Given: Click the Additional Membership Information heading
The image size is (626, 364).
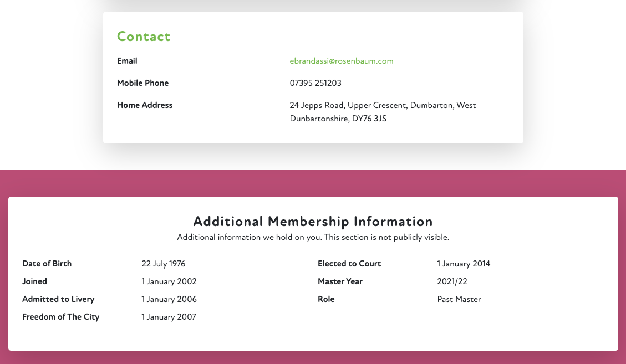Looking at the screenshot, I should (x=313, y=222).
